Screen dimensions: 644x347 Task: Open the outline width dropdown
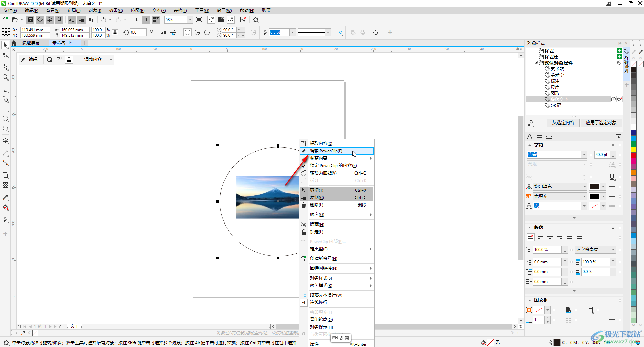click(x=293, y=32)
